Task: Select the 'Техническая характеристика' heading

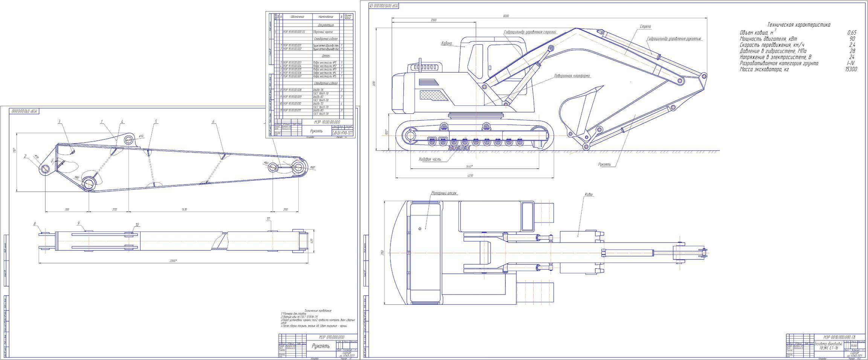Action: coord(798,25)
